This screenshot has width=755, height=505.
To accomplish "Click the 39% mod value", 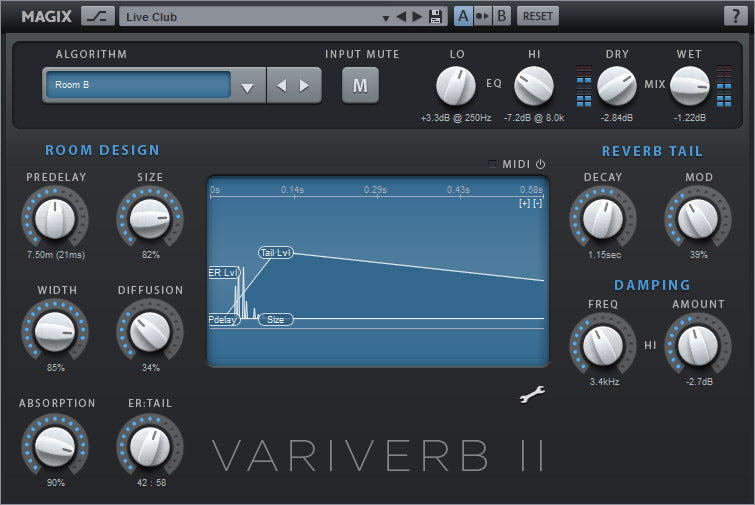I will pos(699,255).
